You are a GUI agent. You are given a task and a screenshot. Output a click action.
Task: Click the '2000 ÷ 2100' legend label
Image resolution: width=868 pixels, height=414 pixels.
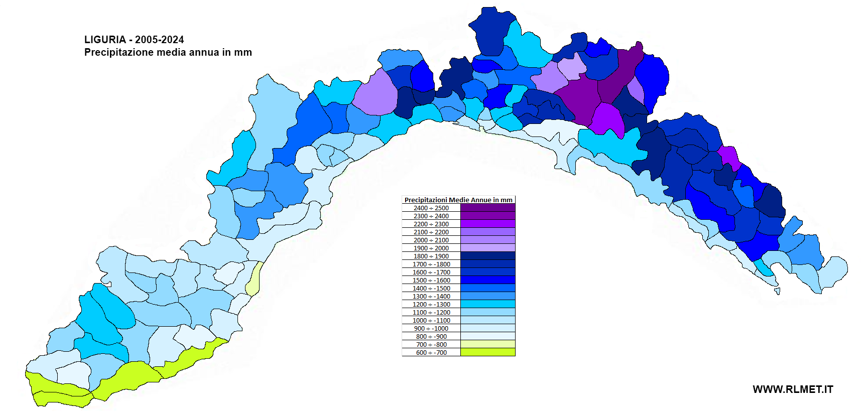click(x=431, y=240)
